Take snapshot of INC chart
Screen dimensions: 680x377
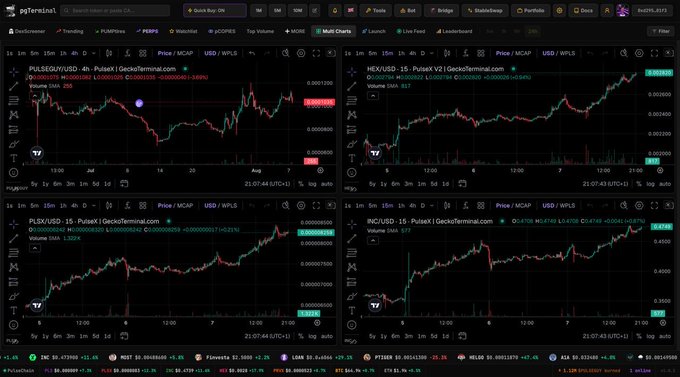[669, 206]
